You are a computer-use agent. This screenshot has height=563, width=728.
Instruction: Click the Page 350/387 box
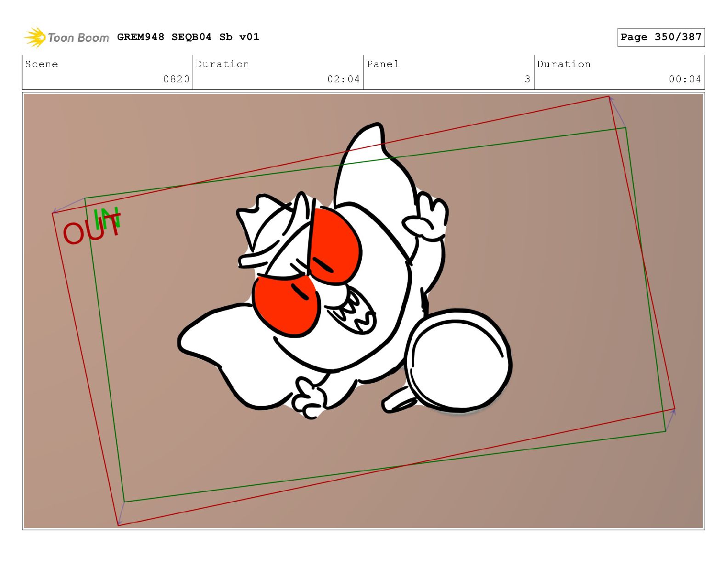click(661, 37)
